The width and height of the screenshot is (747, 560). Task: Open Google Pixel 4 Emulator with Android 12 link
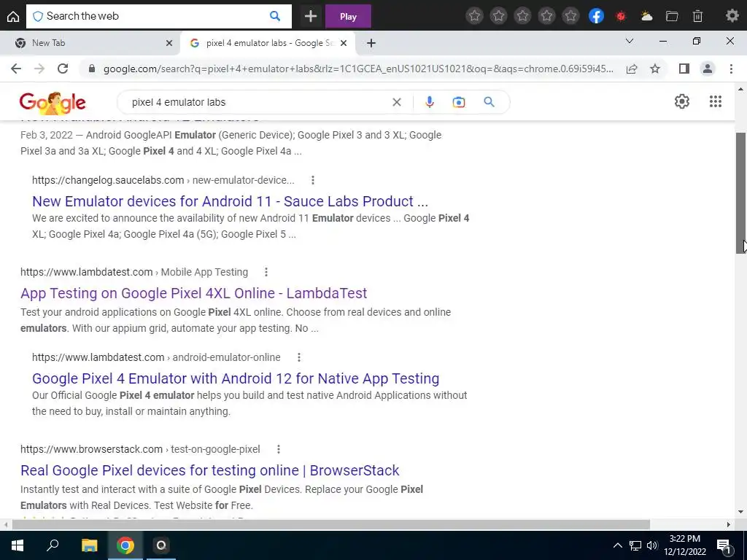(x=236, y=378)
